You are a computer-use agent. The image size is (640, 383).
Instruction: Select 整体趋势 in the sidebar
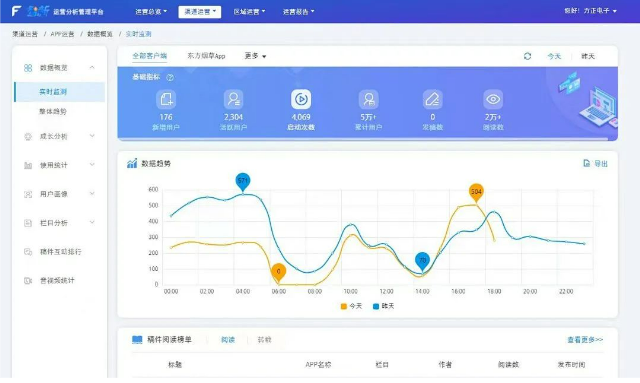click(x=53, y=111)
